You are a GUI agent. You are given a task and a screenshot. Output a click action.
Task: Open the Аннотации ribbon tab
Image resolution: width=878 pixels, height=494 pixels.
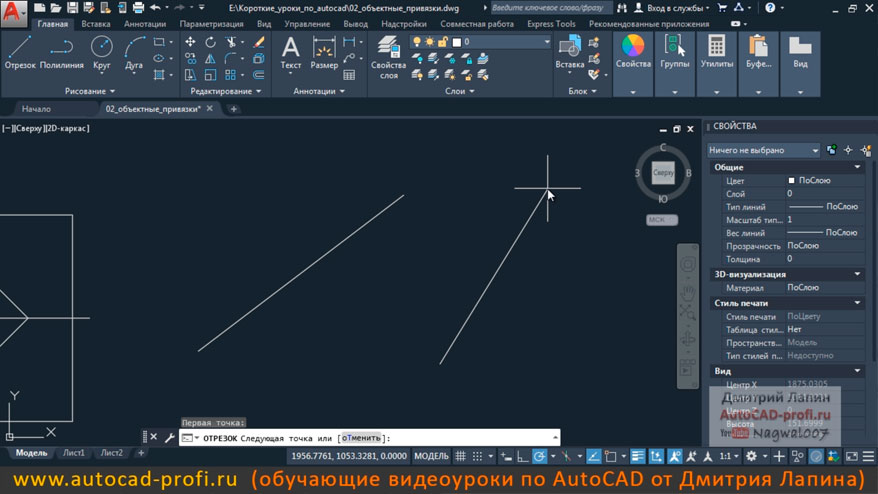(x=145, y=24)
